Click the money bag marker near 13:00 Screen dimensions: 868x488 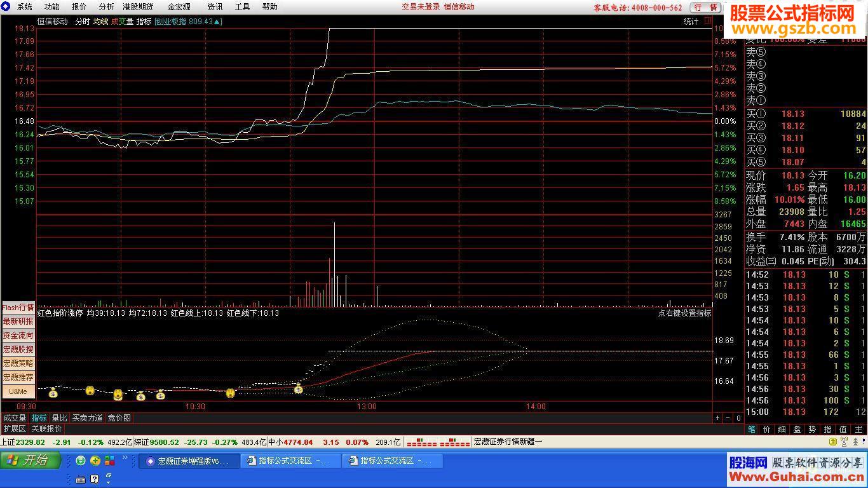[x=299, y=389]
